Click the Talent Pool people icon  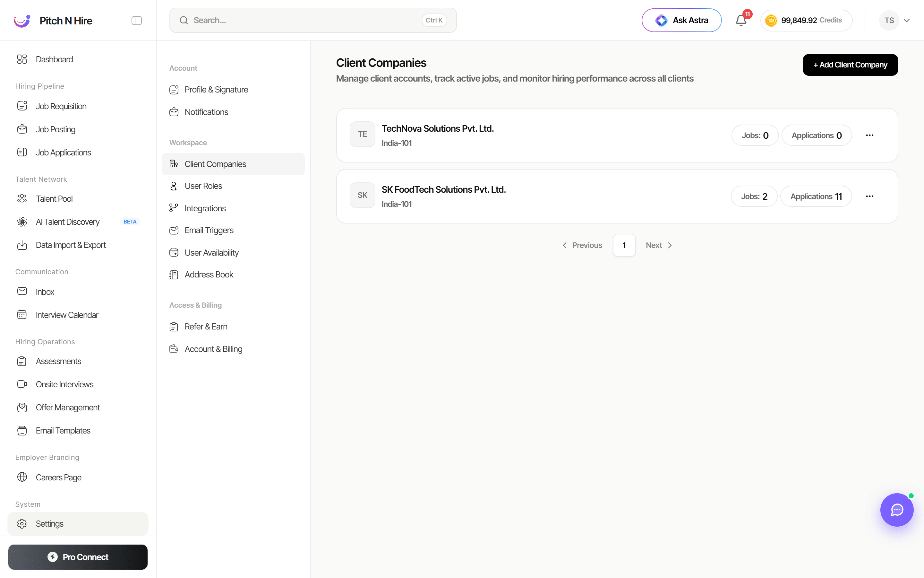tap(22, 198)
